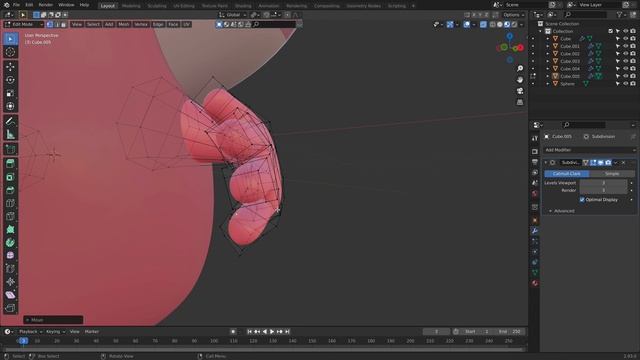The height and width of the screenshot is (360, 640).
Task: Select the Measure tool
Action: pos(10,134)
